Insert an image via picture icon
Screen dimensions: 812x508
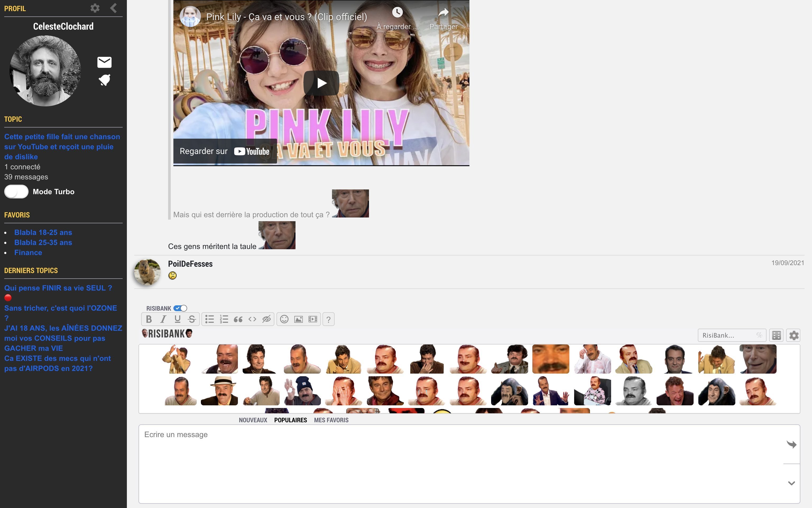[299, 319]
